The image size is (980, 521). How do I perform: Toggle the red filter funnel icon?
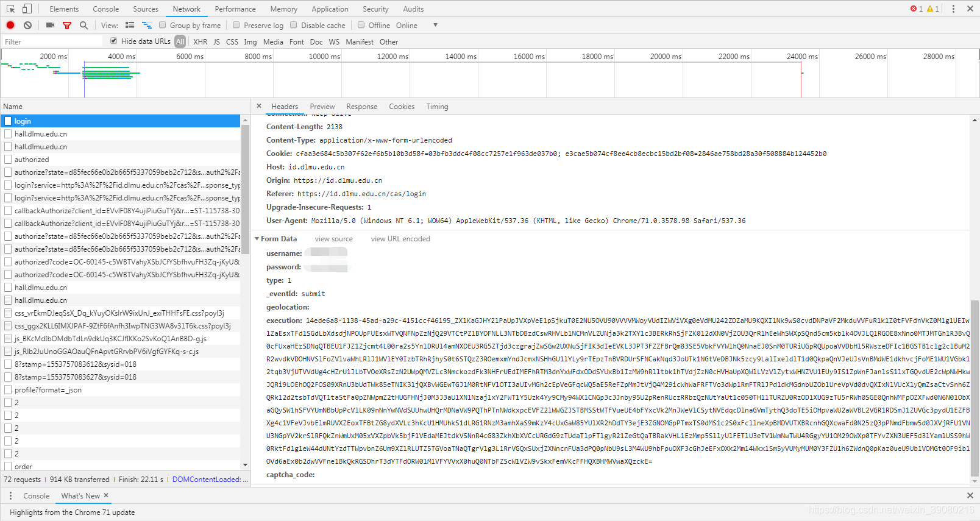pyautogui.click(x=67, y=25)
